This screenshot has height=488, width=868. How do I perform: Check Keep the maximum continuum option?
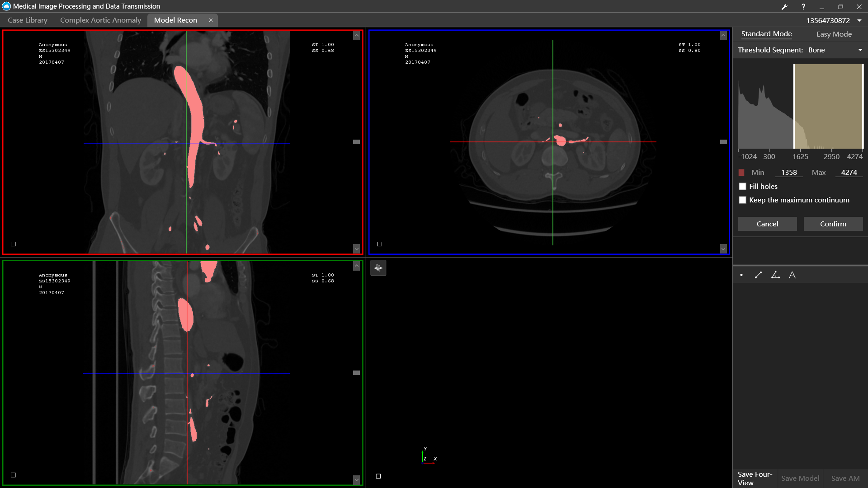coord(742,200)
